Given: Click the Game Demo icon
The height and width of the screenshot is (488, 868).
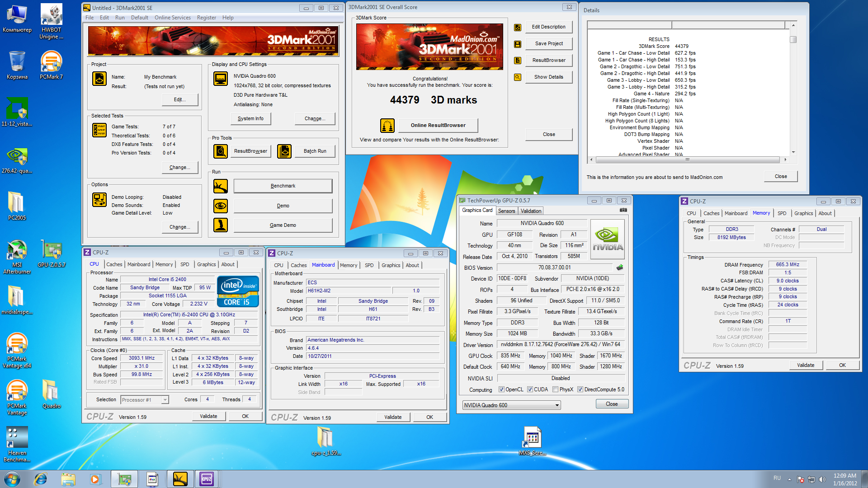Looking at the screenshot, I should pos(221,225).
